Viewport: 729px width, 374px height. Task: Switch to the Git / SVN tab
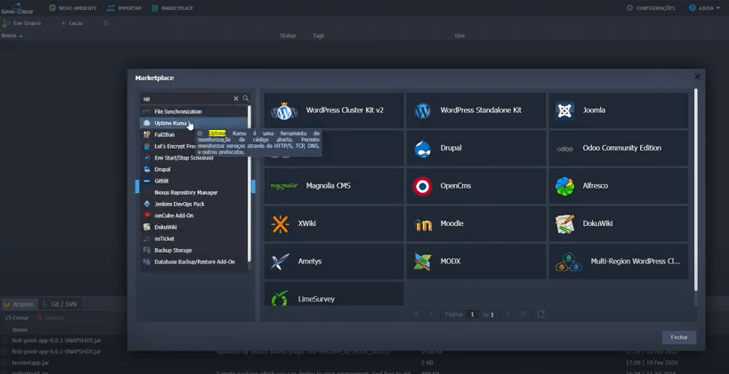(x=60, y=304)
